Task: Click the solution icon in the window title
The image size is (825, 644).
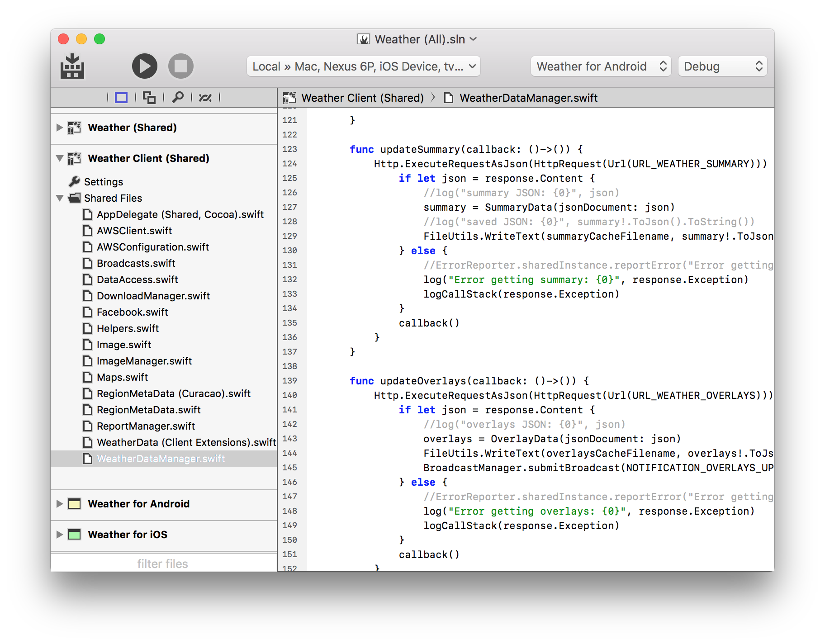Action: point(364,39)
